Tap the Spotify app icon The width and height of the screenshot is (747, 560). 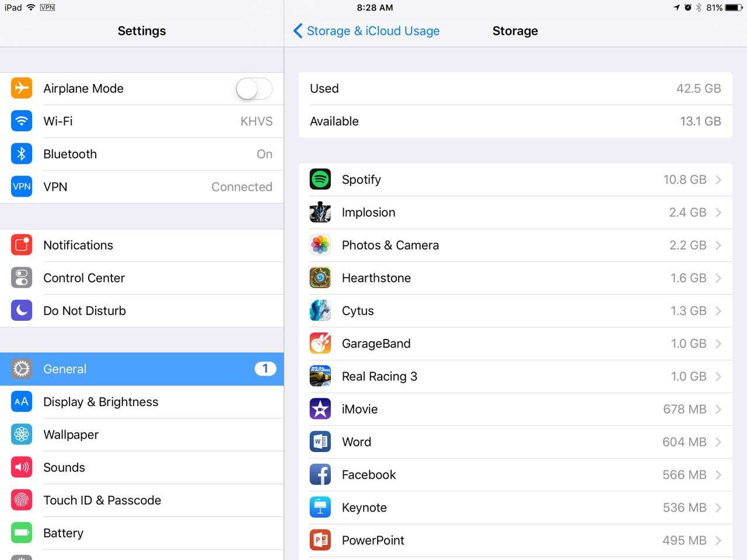320,179
